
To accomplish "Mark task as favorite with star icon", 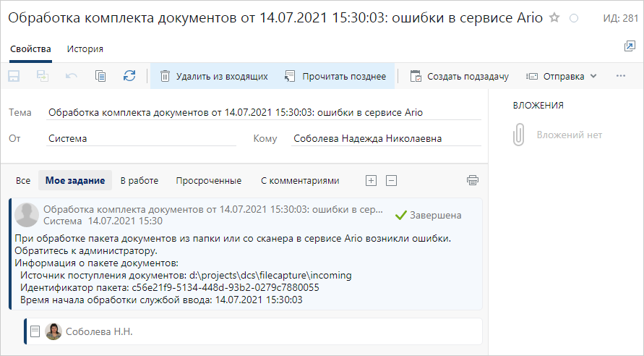I will 554,18.
